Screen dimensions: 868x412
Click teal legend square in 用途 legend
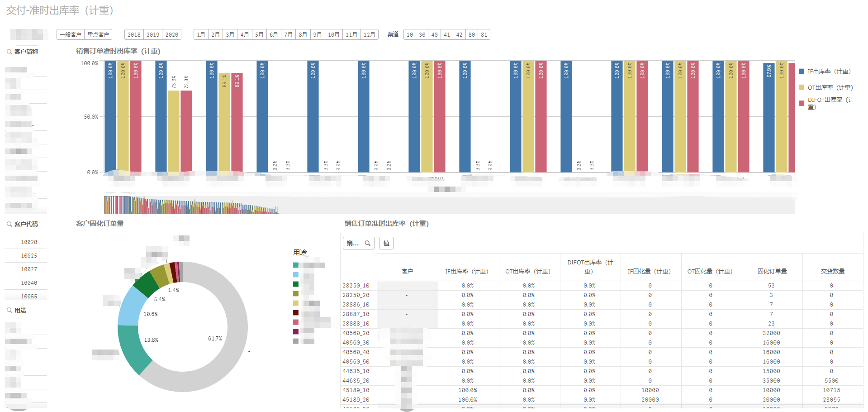[296, 265]
